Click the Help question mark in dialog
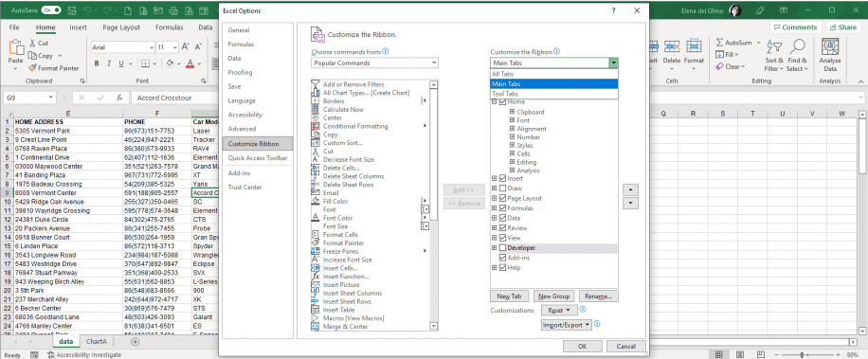 click(x=614, y=11)
